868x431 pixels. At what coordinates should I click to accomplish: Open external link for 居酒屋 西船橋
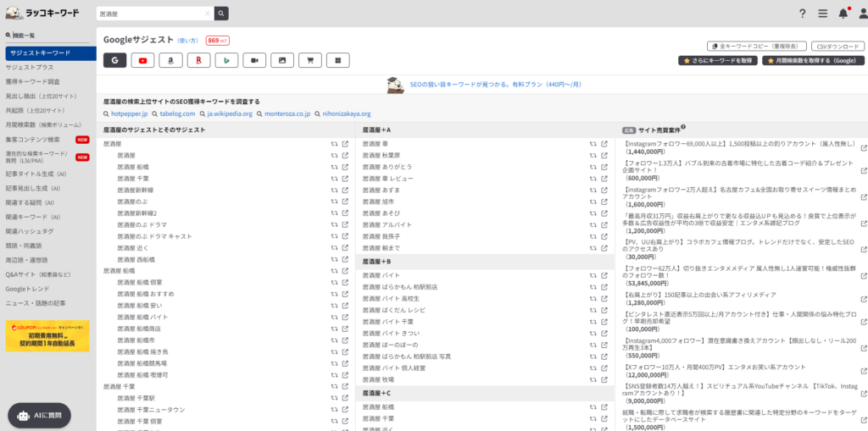tap(346, 259)
